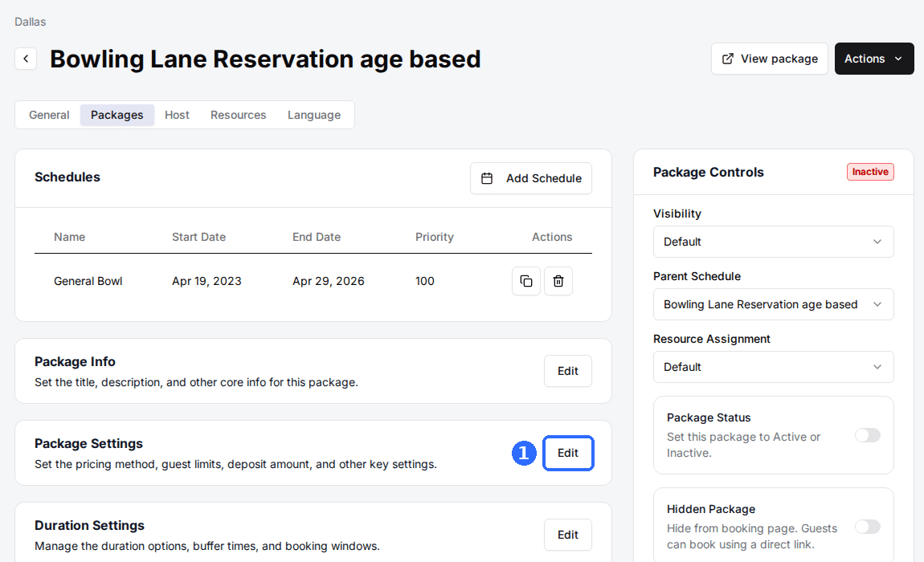924x562 pixels.
Task: Go to the Resources tab
Action: (238, 115)
